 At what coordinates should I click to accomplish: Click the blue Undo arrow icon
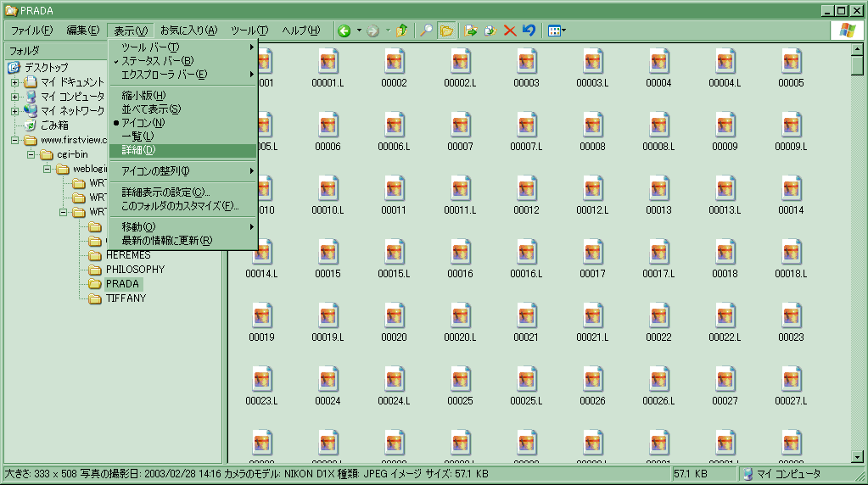point(529,31)
